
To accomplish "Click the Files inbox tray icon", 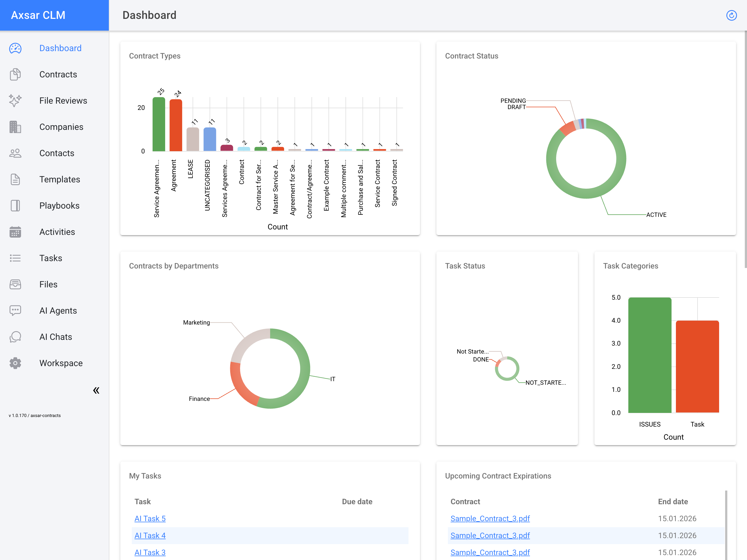I will coord(15,284).
